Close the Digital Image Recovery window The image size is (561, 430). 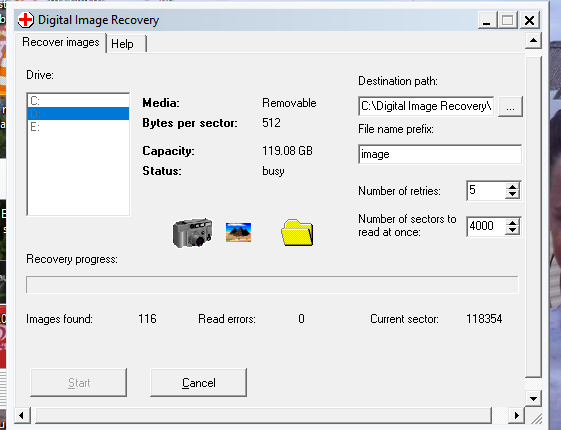click(530, 20)
